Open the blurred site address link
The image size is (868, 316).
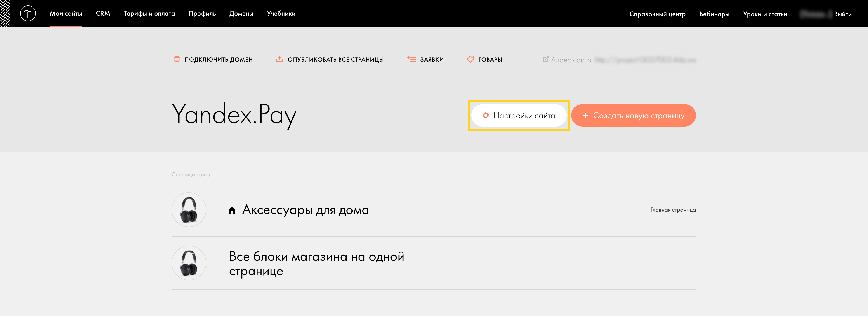[645, 60]
